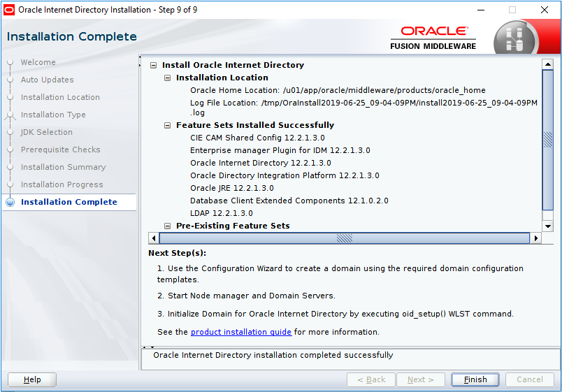Click the horizontal scrollbar's left arrow

click(x=154, y=238)
